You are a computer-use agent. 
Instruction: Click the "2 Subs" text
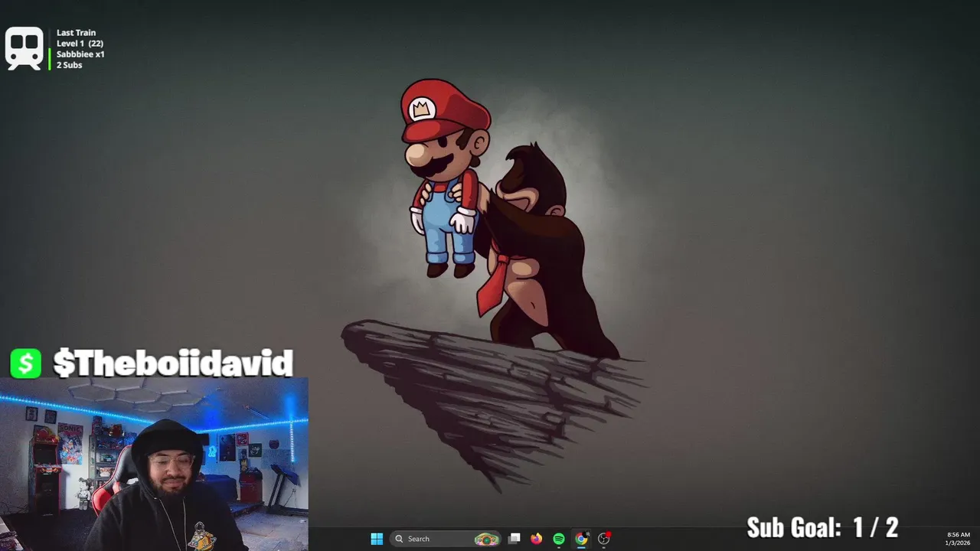coord(69,65)
